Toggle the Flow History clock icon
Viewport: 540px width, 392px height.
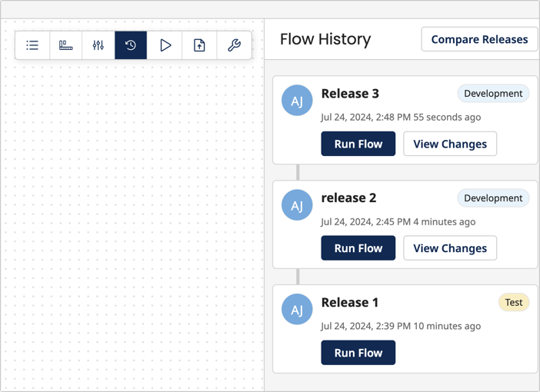pyautogui.click(x=131, y=45)
